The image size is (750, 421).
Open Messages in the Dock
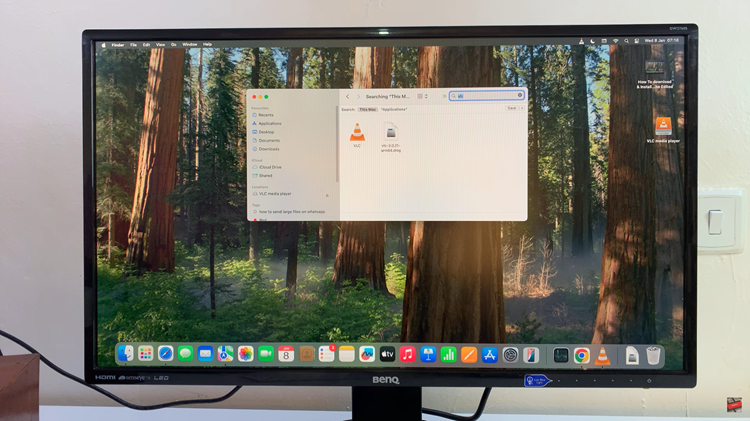(185, 354)
